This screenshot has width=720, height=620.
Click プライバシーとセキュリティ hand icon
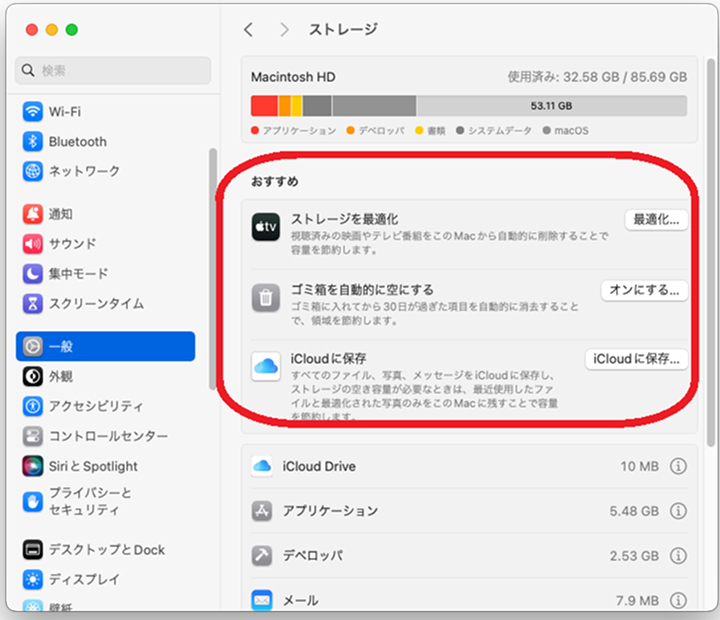(x=33, y=502)
